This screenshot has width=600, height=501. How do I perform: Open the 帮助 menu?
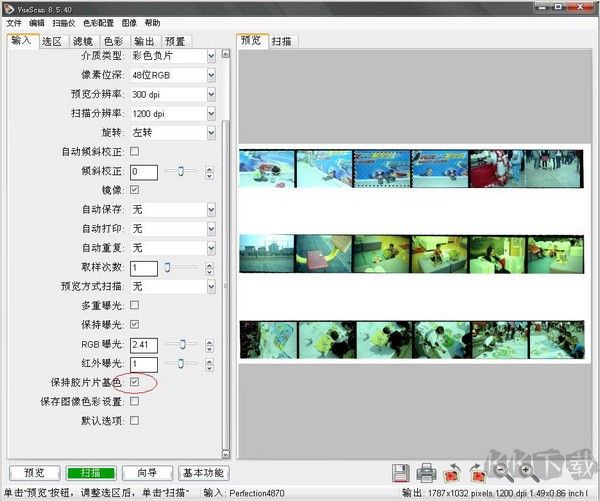(152, 23)
